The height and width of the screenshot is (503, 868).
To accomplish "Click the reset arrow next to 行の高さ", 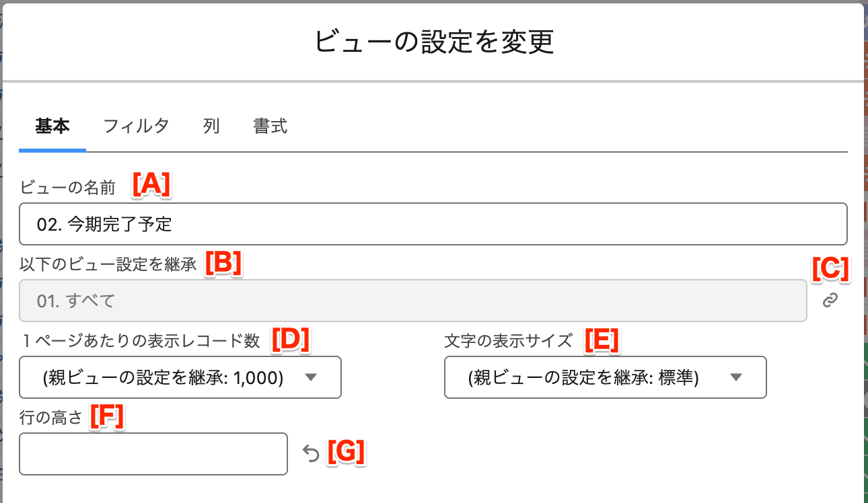I will (x=310, y=455).
